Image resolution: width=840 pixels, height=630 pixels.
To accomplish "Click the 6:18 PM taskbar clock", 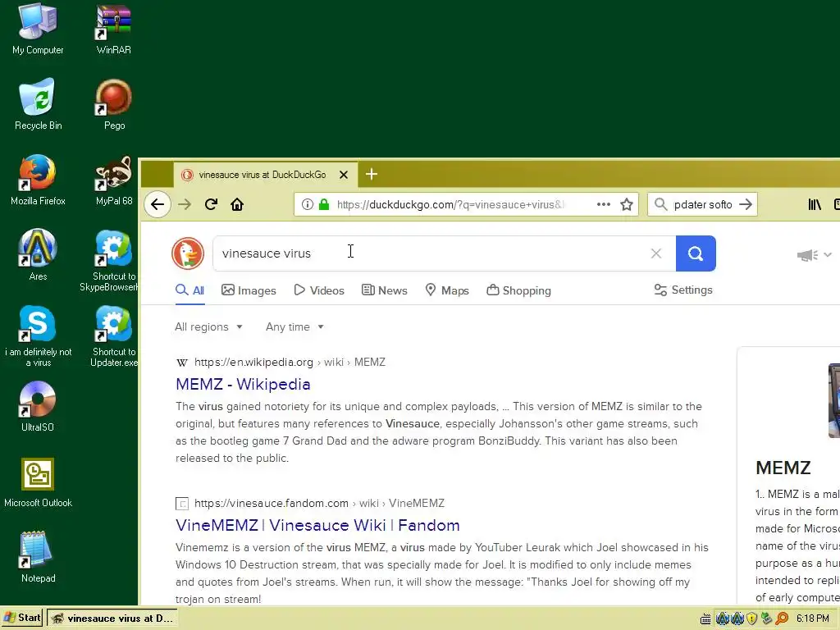I will 813,619.
